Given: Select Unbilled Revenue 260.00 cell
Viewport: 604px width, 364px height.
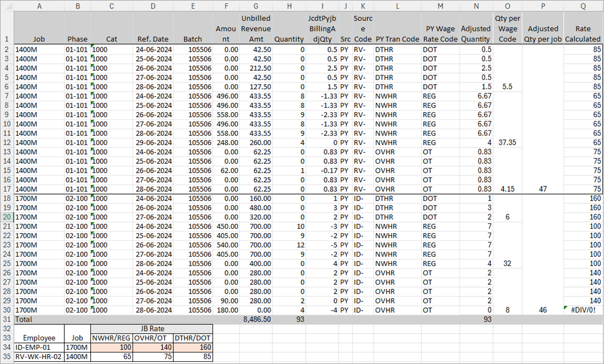Looking at the screenshot, I should tap(256, 142).
